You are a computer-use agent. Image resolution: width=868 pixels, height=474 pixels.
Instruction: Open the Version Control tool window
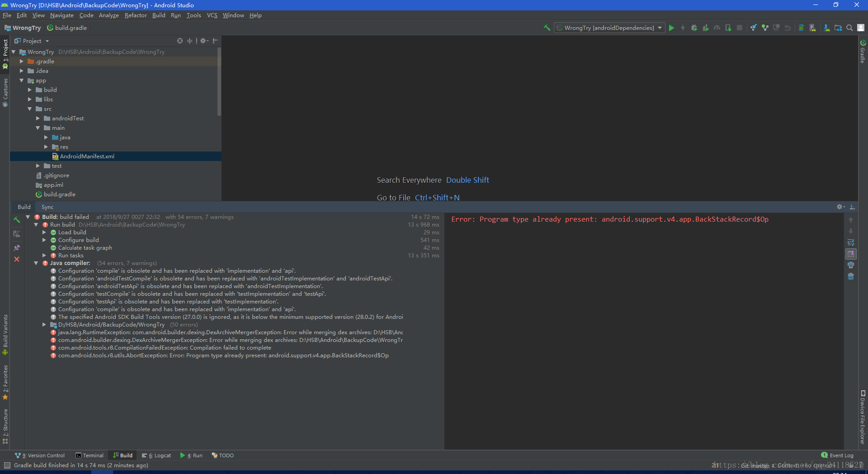click(x=40, y=455)
